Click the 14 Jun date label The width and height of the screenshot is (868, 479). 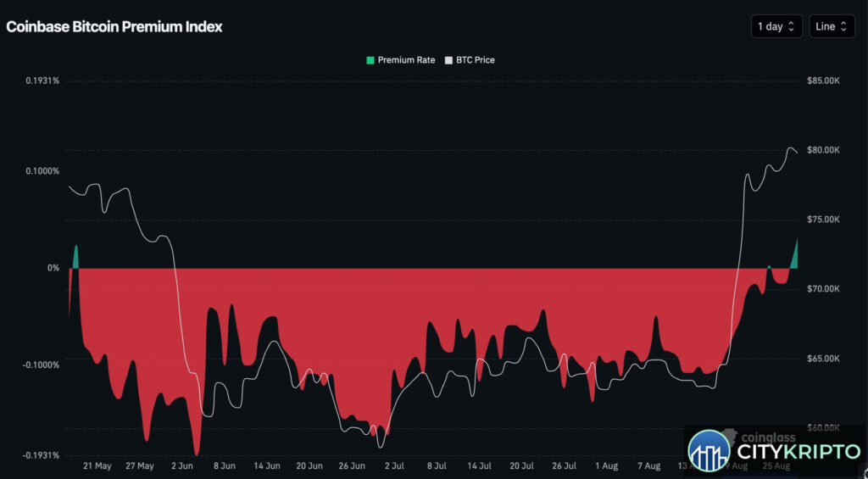coord(267,466)
